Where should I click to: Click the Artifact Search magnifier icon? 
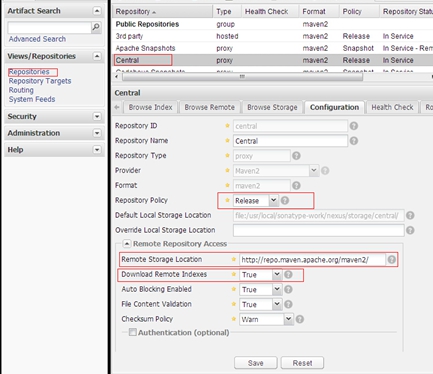[96, 27]
